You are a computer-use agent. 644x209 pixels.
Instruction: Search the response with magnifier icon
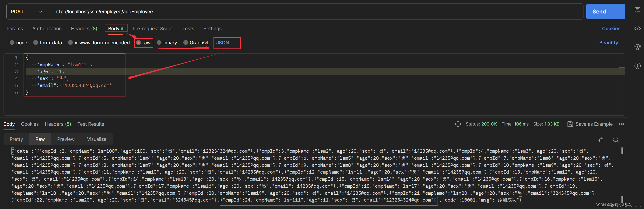coord(615,140)
